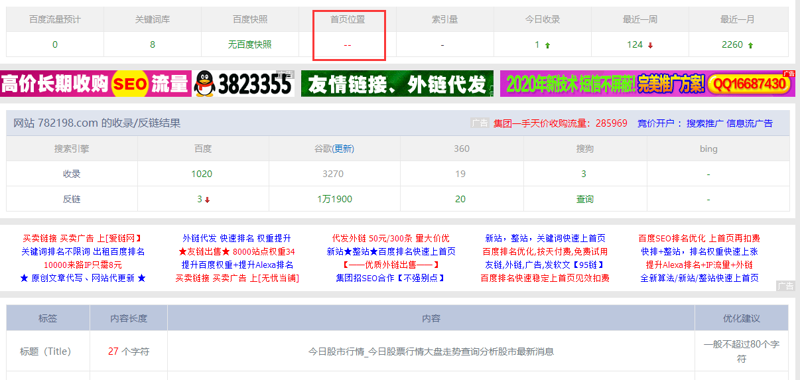The width and height of the screenshot is (800, 380).
Task: Click the 反链 row label
Action: [71, 199]
